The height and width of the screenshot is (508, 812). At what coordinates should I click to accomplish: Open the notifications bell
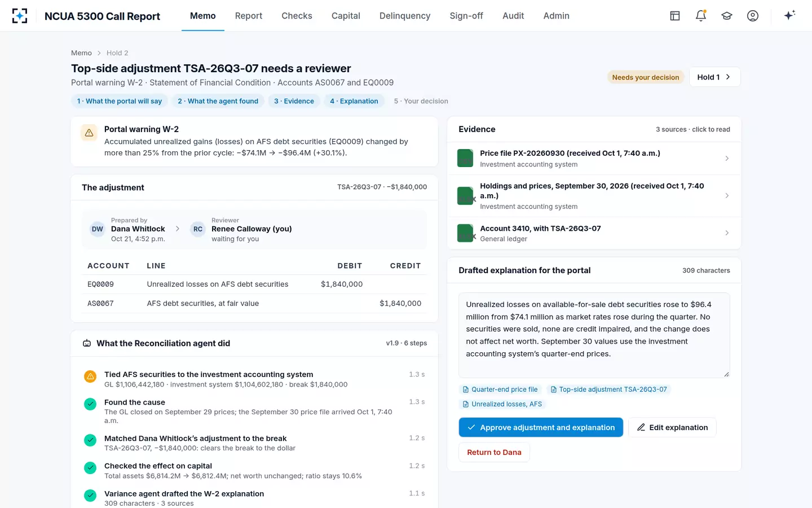click(x=701, y=16)
